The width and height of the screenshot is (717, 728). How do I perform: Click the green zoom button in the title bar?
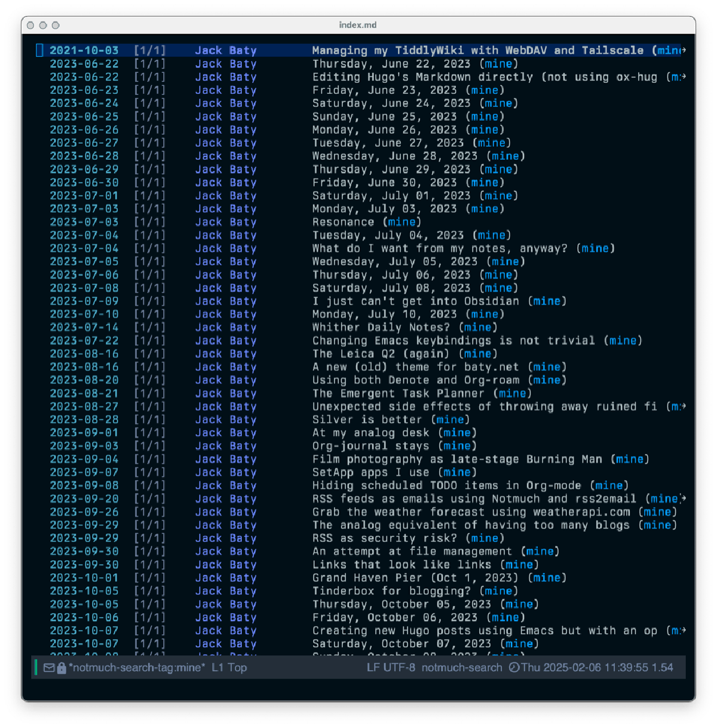pos(56,25)
